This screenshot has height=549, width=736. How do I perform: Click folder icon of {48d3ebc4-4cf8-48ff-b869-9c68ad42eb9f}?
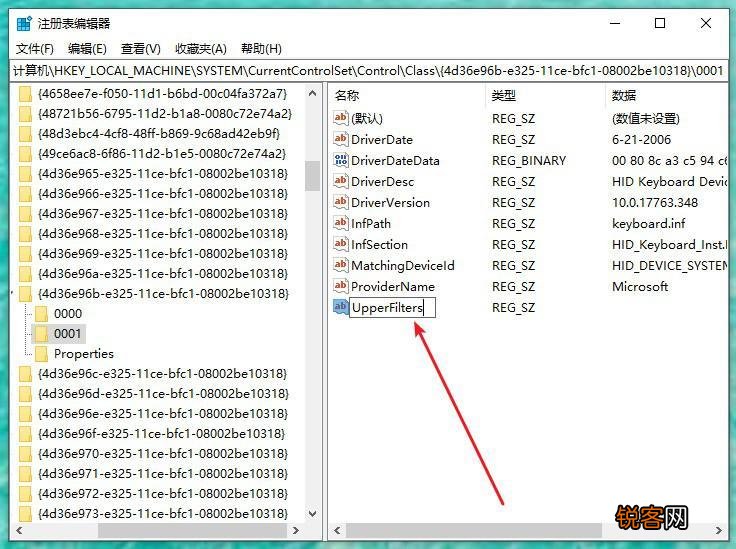click(26, 134)
